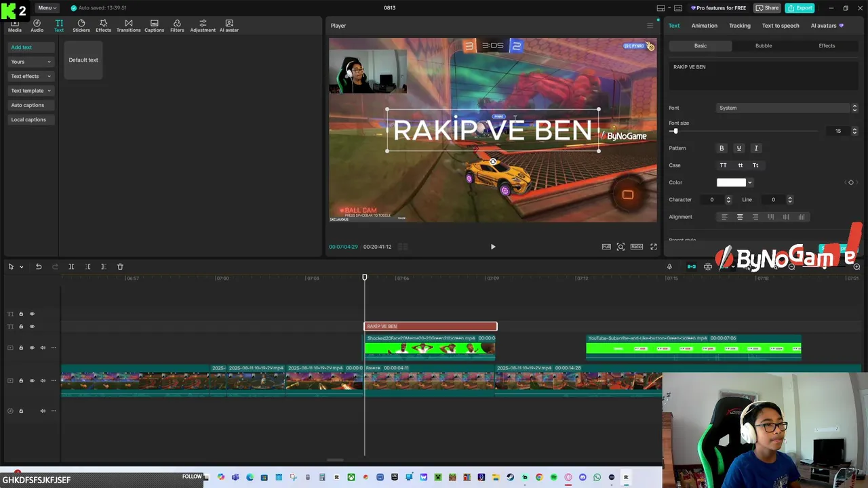The height and width of the screenshot is (488, 868).
Task: Open the Effects panel
Action: click(103, 26)
